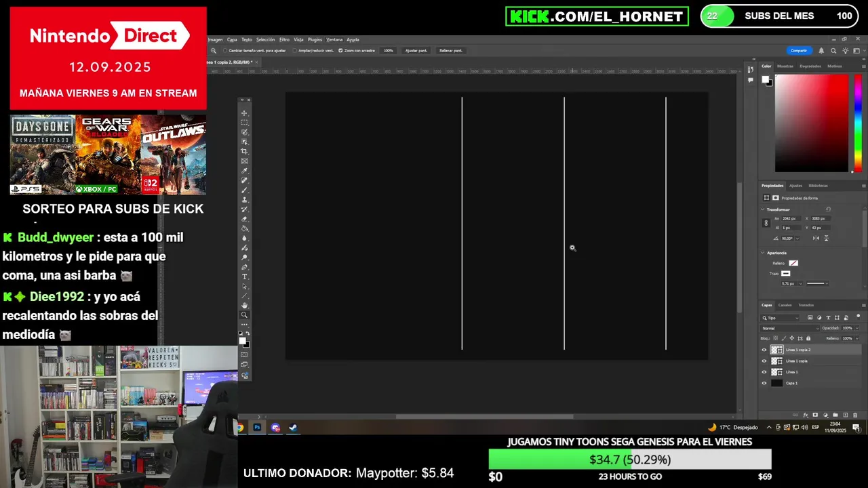Enable Cambiar tamaño vent. para ajustar checkbox
868x488 pixels.
click(225, 51)
